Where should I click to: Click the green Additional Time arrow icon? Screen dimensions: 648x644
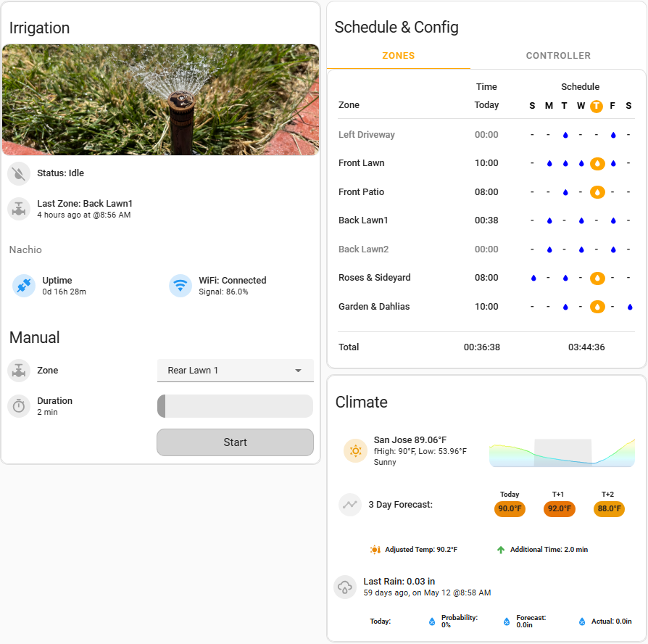click(x=501, y=550)
